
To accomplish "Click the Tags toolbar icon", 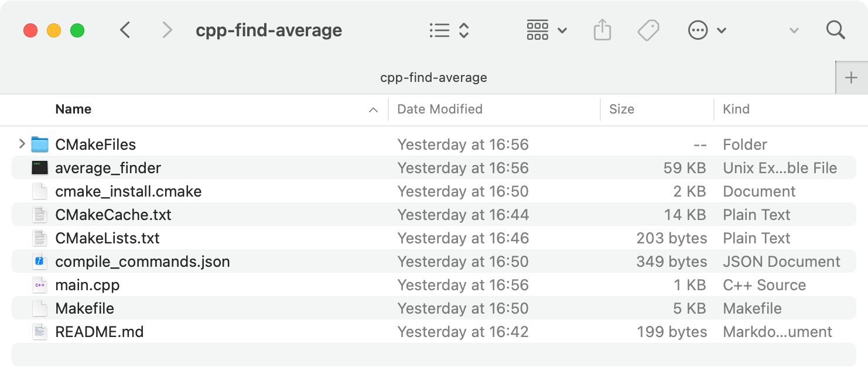I will tap(648, 30).
